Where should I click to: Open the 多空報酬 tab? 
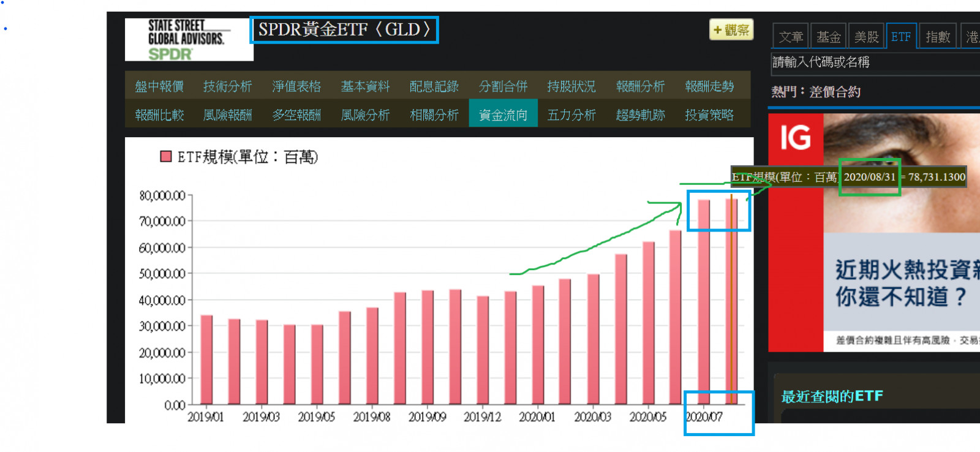(296, 115)
